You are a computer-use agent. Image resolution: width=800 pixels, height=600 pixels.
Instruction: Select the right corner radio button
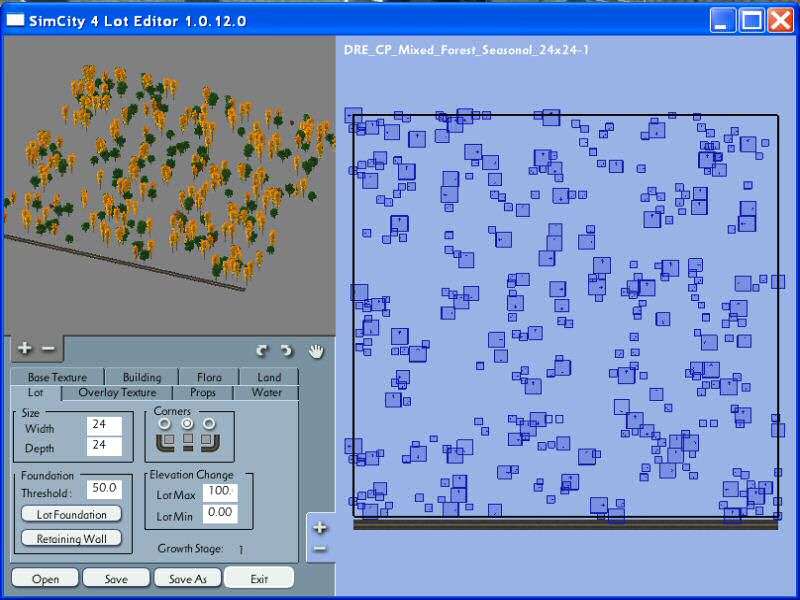point(209,423)
